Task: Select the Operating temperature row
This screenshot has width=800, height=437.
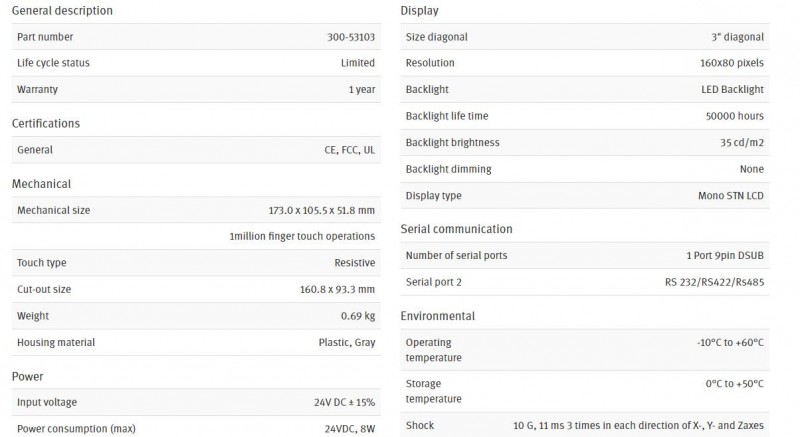Action: (585, 350)
